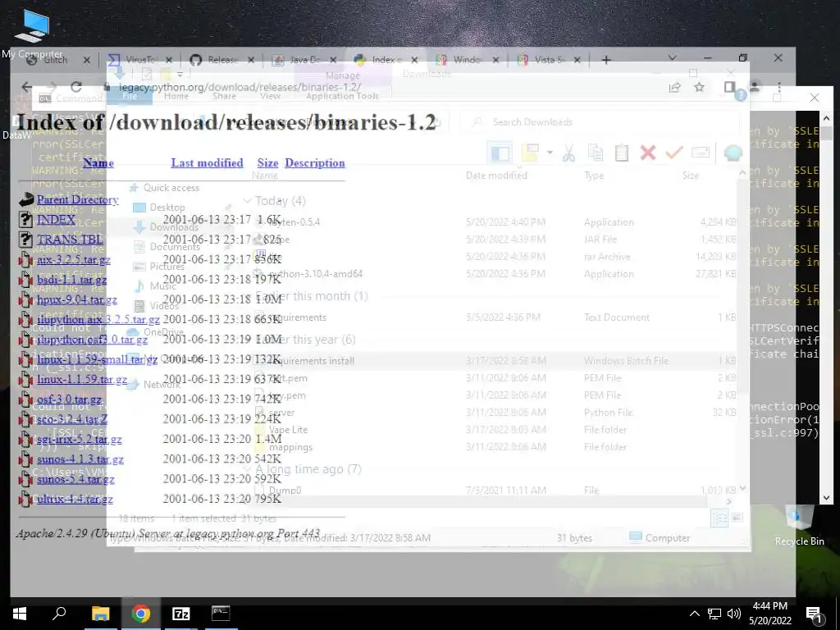Image resolution: width=840 pixels, height=630 pixels.
Task: Select the Vape Lite folder in Explorer
Action: 288,430
